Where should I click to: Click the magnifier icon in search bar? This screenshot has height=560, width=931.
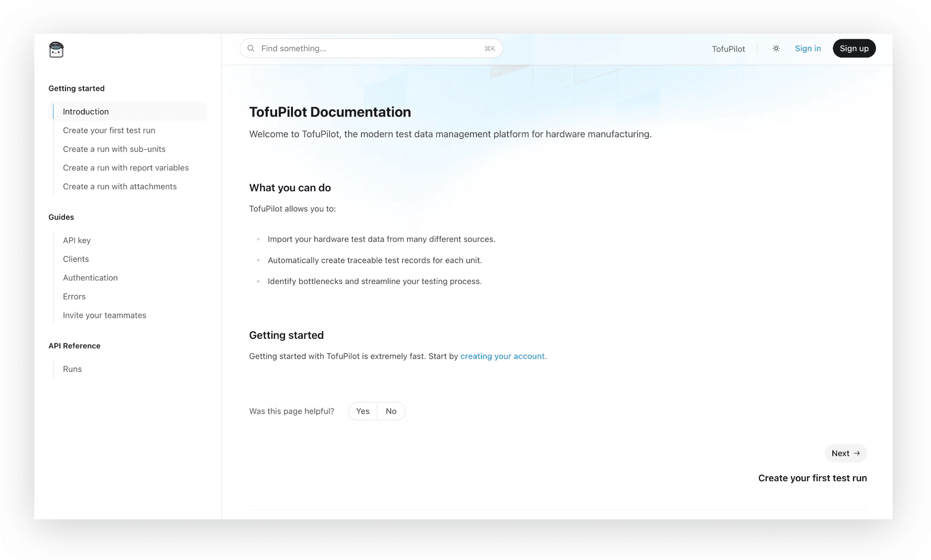point(251,48)
